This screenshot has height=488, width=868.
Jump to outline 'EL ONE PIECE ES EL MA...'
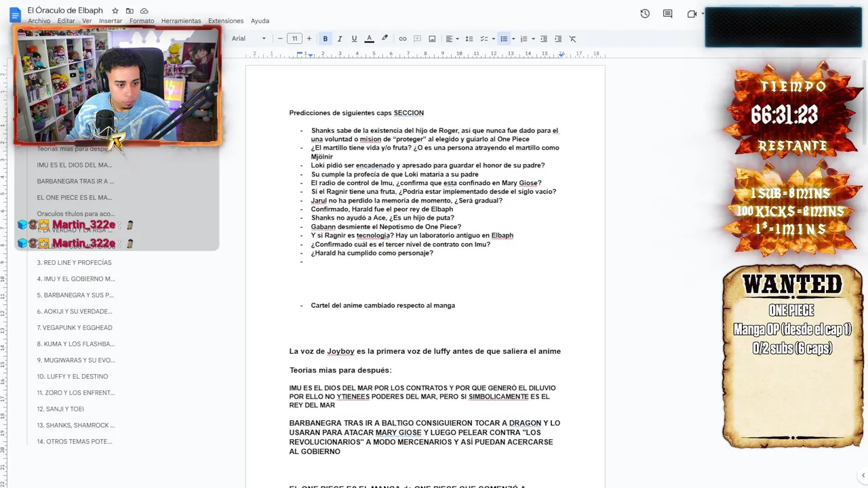(x=75, y=197)
